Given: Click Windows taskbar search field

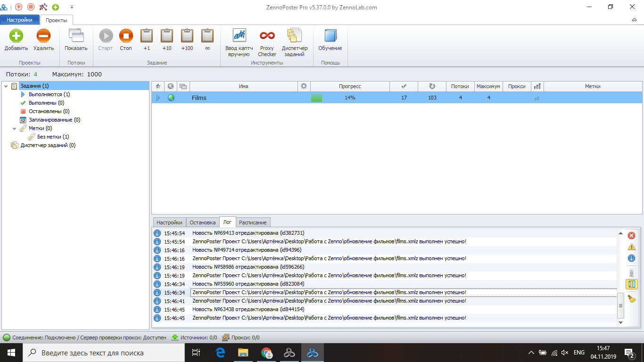Looking at the screenshot, I should pyautogui.click(x=104, y=353).
